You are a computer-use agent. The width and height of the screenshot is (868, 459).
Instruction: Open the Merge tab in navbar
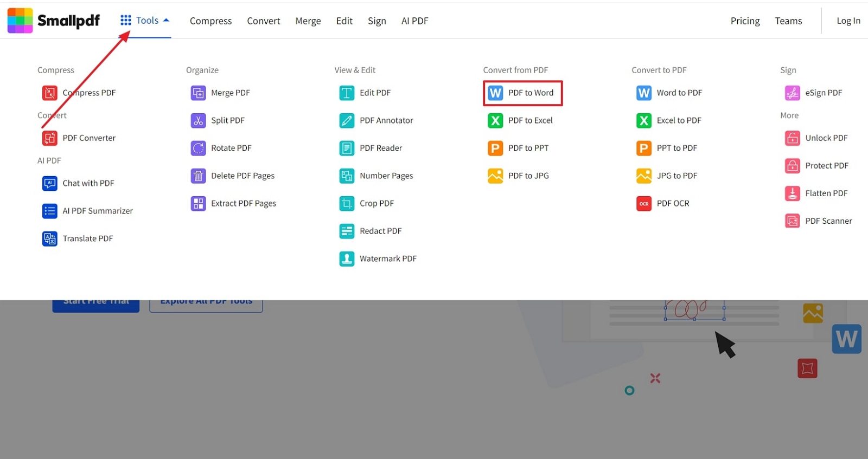click(308, 21)
